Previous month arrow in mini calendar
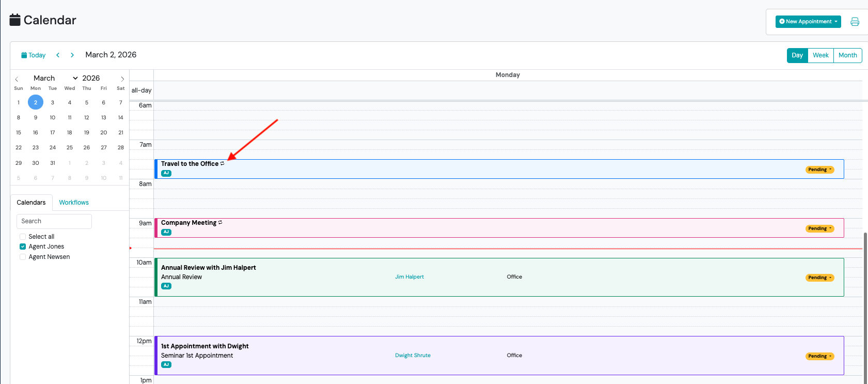Viewport: 868px width, 384px height. (17, 79)
